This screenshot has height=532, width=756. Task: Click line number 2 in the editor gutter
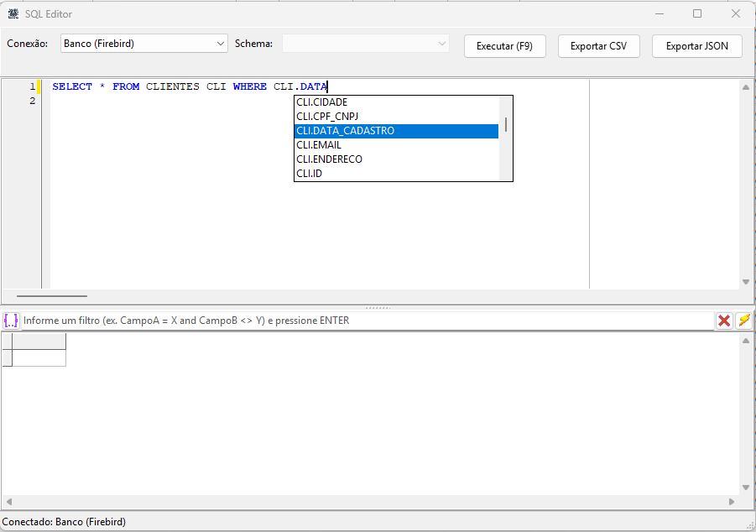click(x=32, y=101)
